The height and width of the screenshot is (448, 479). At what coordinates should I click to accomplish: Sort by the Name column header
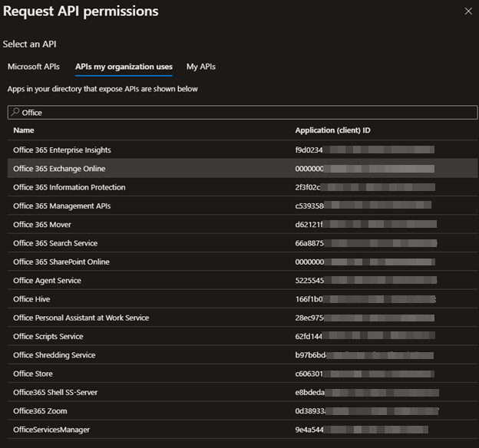(x=24, y=130)
